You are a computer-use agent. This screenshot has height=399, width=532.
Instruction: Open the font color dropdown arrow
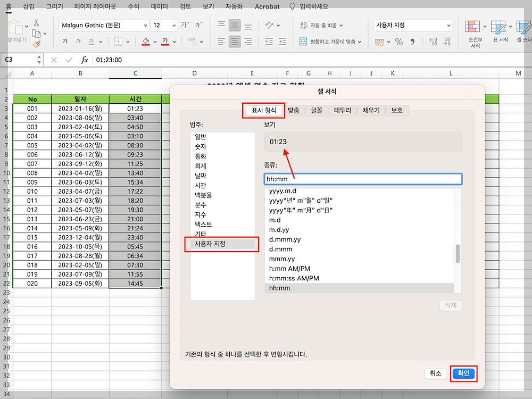pos(173,41)
